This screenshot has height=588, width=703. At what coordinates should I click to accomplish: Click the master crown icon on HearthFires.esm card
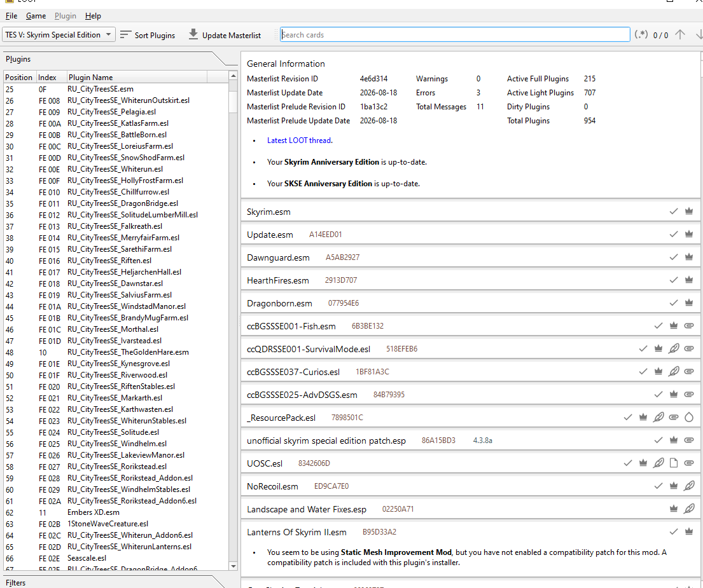pyautogui.click(x=688, y=280)
